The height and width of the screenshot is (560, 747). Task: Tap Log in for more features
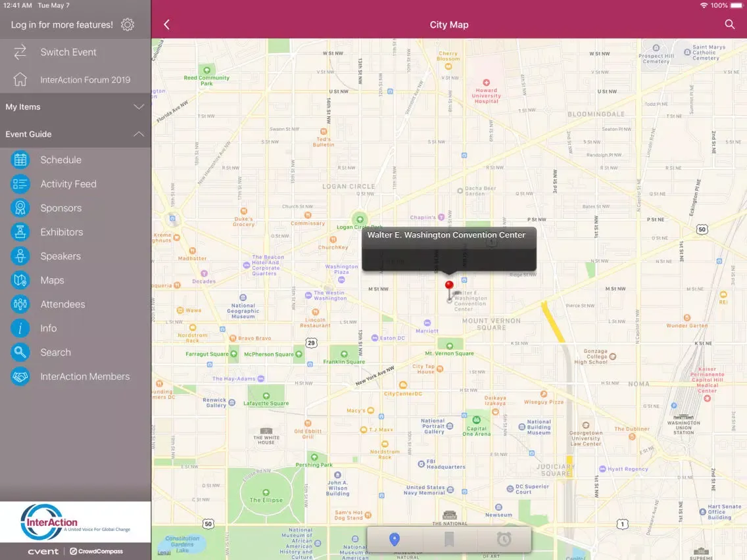tap(62, 25)
